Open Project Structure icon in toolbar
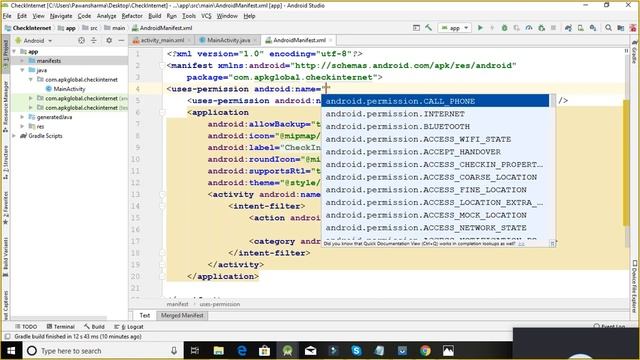Image resolution: width=640 pixels, height=360 pixels. [x=621, y=28]
